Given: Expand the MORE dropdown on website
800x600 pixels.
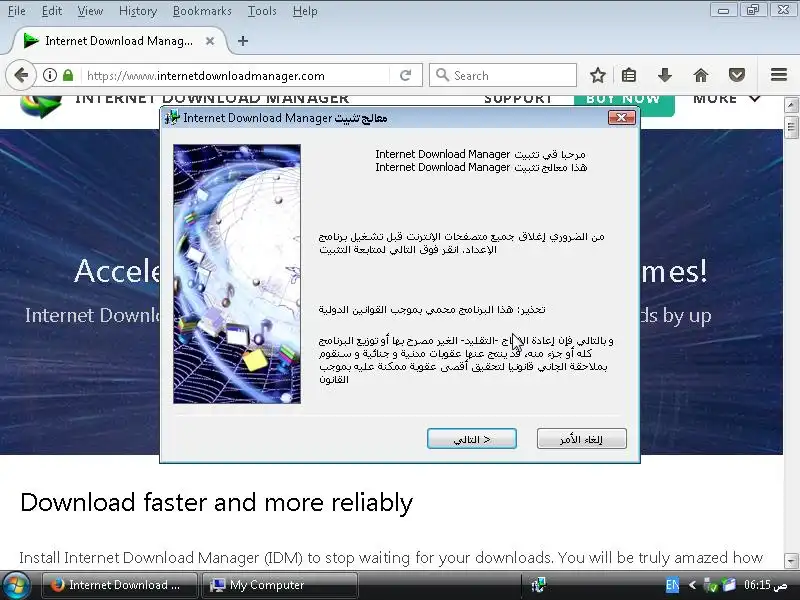Looking at the screenshot, I should [x=726, y=99].
